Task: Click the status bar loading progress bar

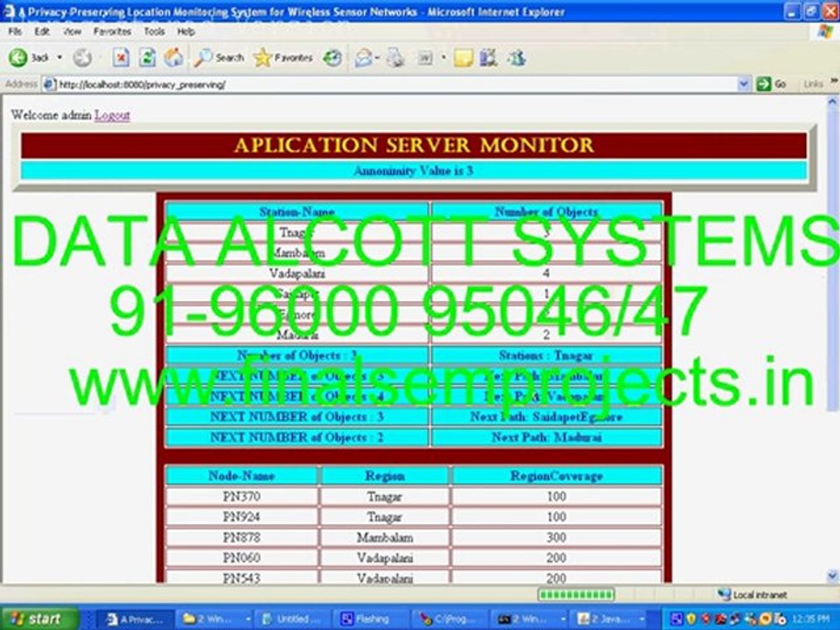Action: (x=576, y=595)
